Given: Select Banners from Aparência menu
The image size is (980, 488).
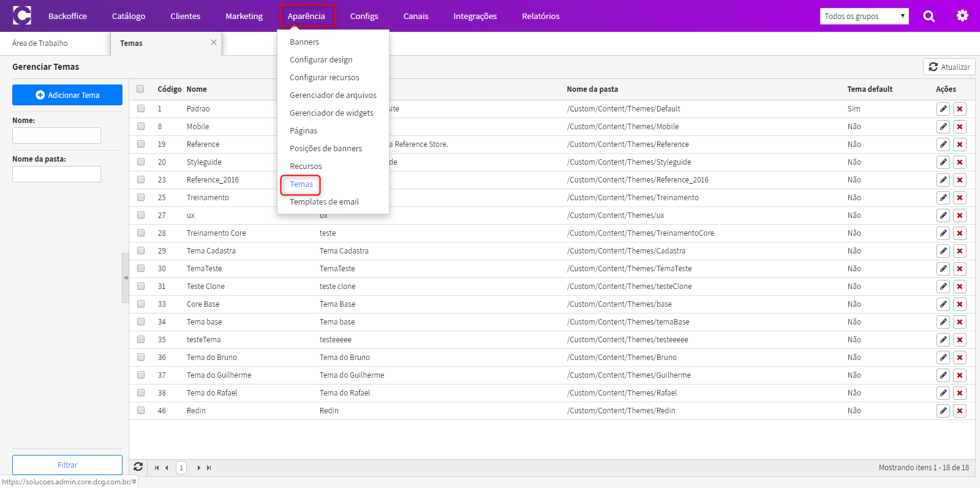Looking at the screenshot, I should pos(304,42).
